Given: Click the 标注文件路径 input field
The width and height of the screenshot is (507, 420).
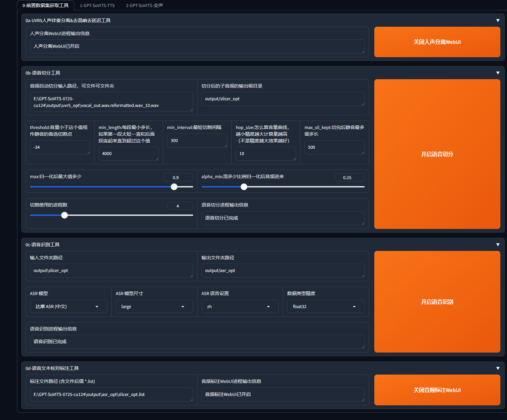Looking at the screenshot, I should point(111,395).
